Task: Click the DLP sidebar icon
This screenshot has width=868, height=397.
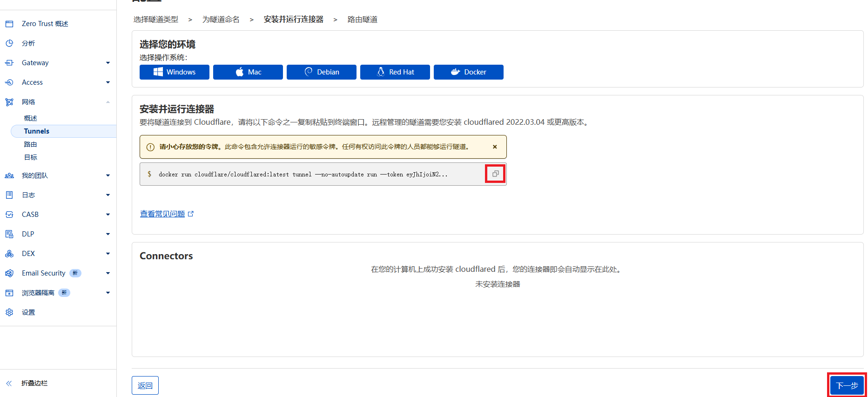Action: coord(9,234)
